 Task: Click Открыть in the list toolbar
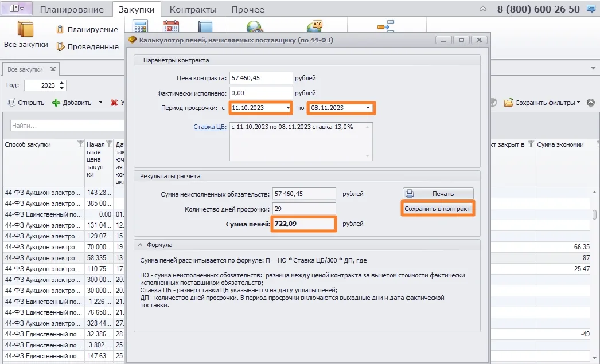(26, 103)
